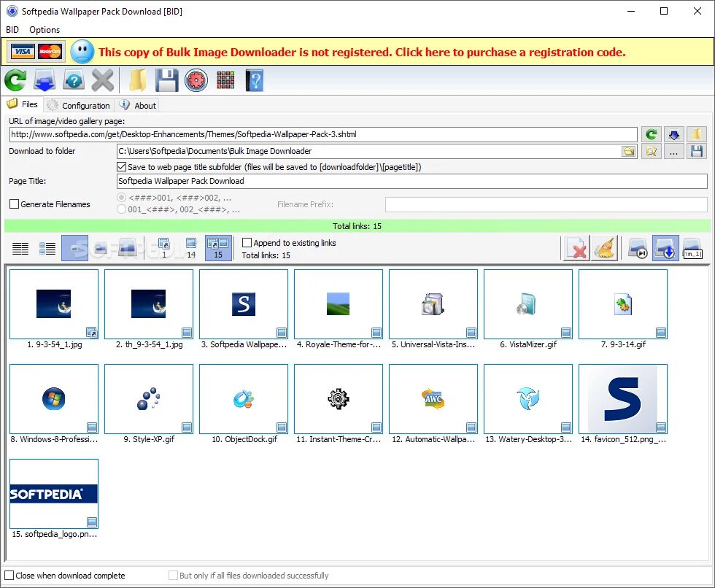Viewport: 715px width, 588px height.
Task: Click the registration purchase banner text
Action: click(362, 52)
